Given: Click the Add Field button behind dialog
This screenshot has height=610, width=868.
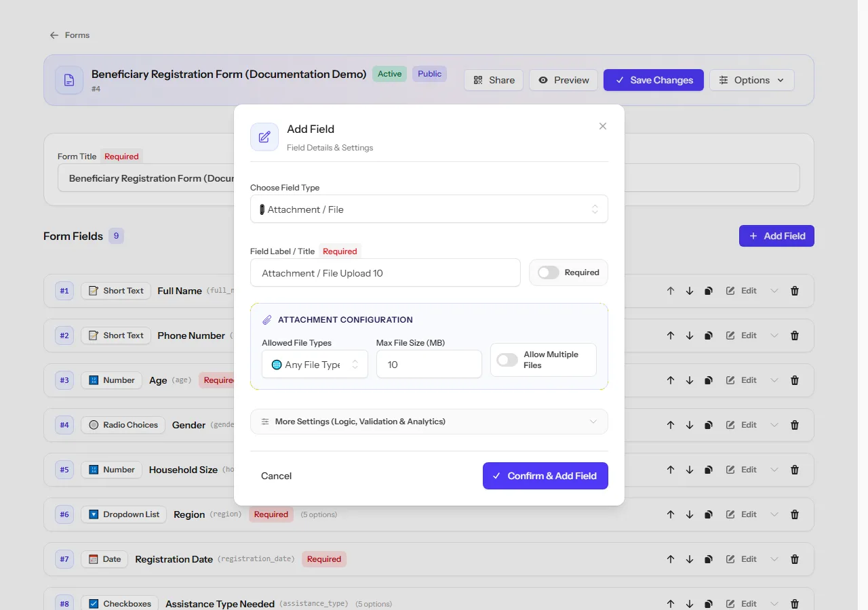Looking at the screenshot, I should (776, 236).
